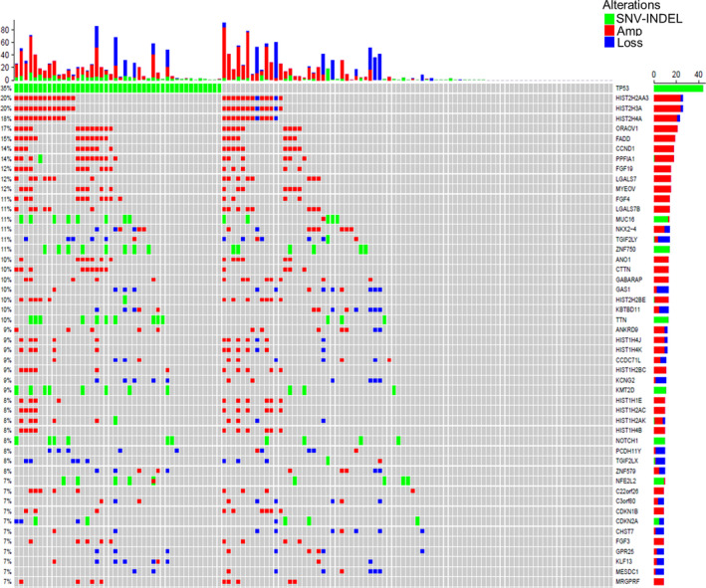This screenshot has width=706, height=588.
Task: Click the HIST2H4A gene label
Action: 628,118
